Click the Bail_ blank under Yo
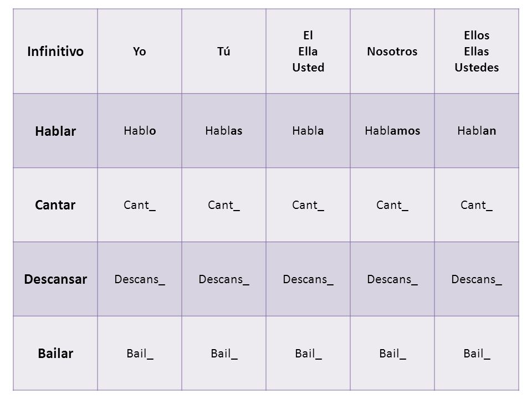This screenshot has height=399, width=532. click(x=140, y=353)
